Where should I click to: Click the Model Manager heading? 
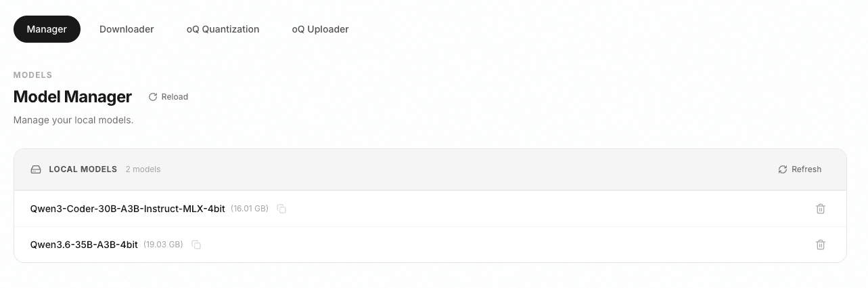click(72, 97)
